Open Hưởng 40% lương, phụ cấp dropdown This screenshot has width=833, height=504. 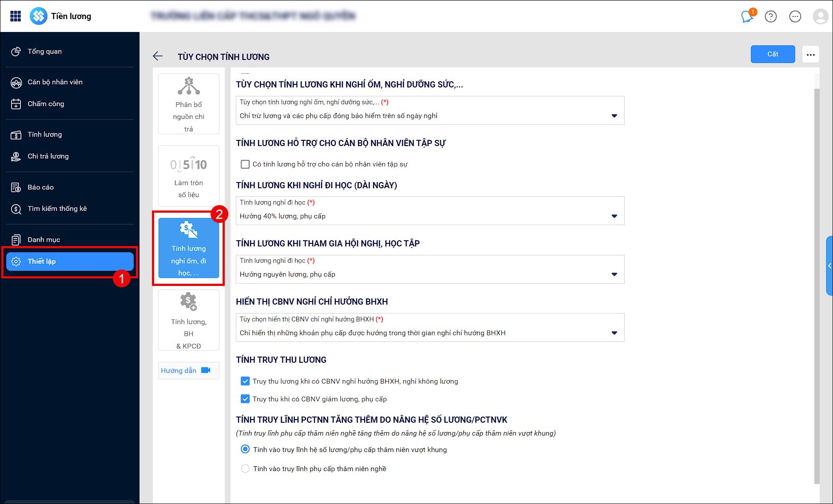(430, 211)
